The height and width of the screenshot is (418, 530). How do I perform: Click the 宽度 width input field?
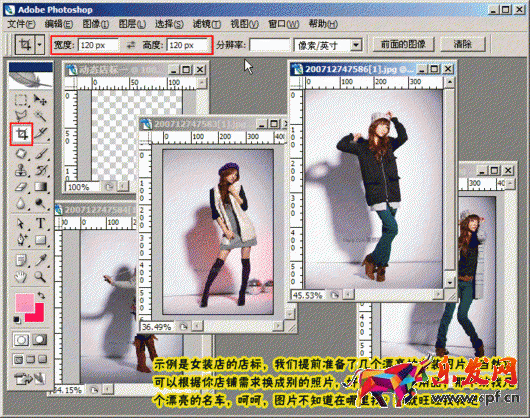click(98, 45)
